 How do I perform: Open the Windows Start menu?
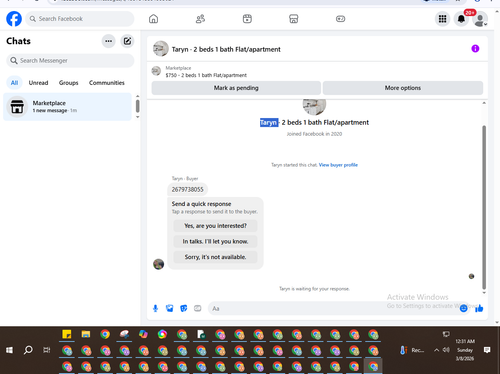9,350
